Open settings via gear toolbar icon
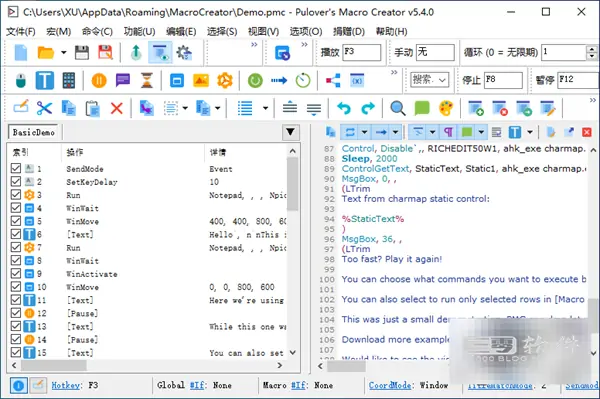 click(x=184, y=52)
